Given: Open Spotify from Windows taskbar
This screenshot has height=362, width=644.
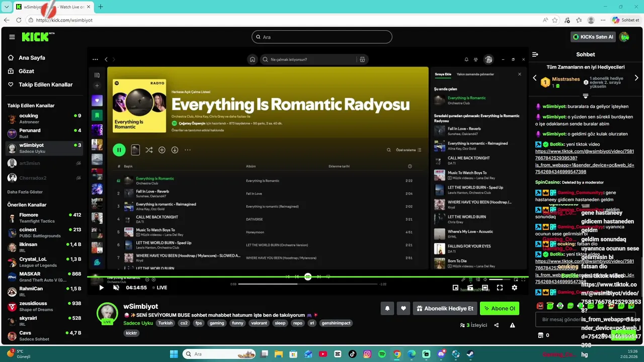Looking at the screenshot, I should [x=382, y=354].
